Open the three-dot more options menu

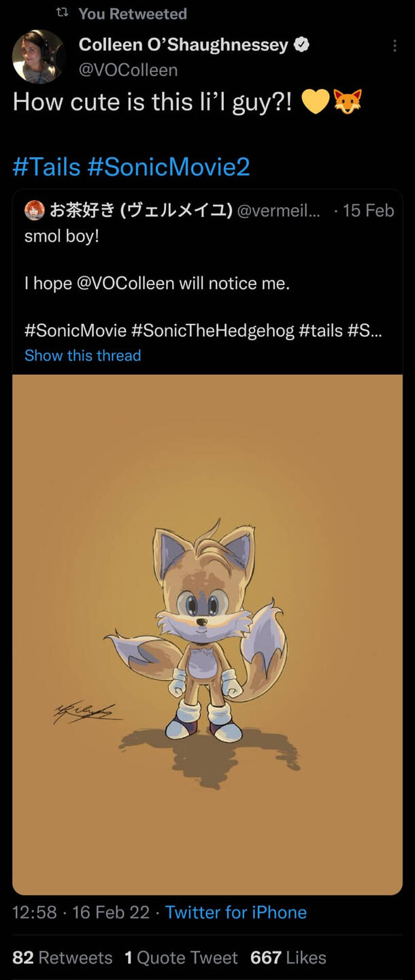pos(395,46)
